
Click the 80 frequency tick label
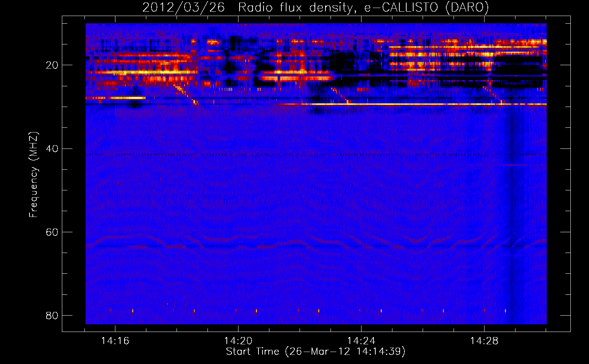coord(52,316)
